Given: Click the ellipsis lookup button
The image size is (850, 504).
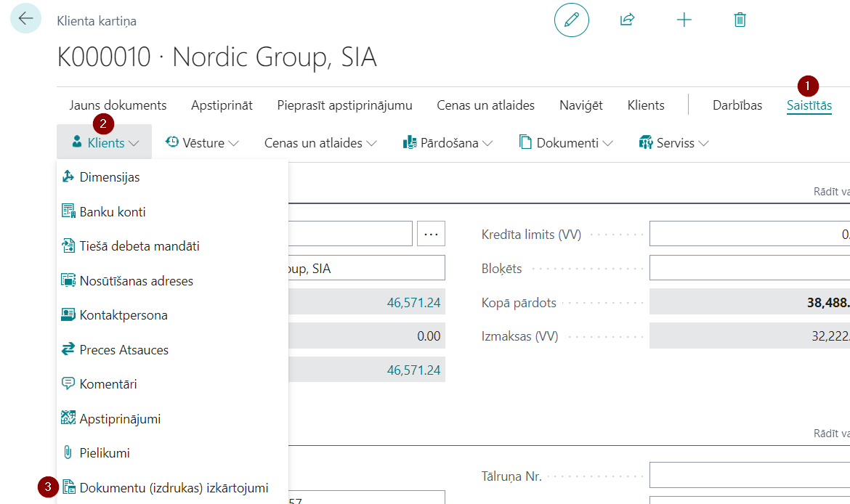Looking at the screenshot, I should (431, 234).
